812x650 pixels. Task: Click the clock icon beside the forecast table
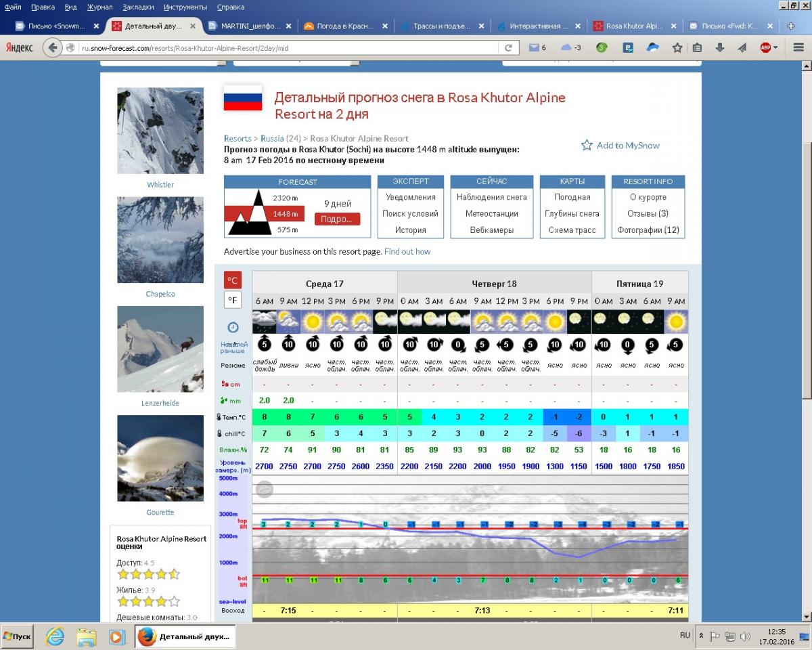point(233,327)
